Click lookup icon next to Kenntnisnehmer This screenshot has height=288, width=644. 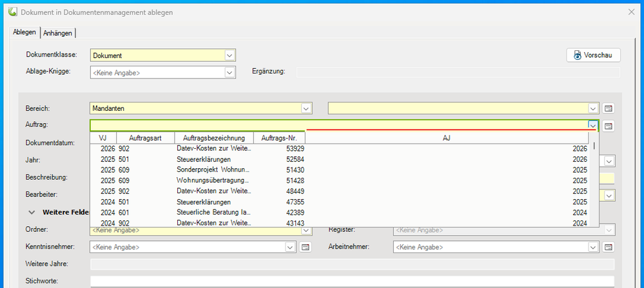pyautogui.click(x=305, y=247)
